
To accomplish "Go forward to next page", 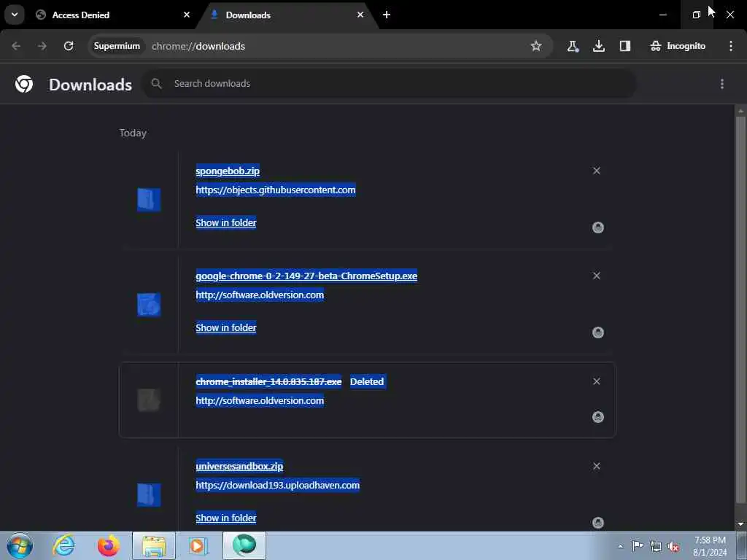I will click(42, 46).
